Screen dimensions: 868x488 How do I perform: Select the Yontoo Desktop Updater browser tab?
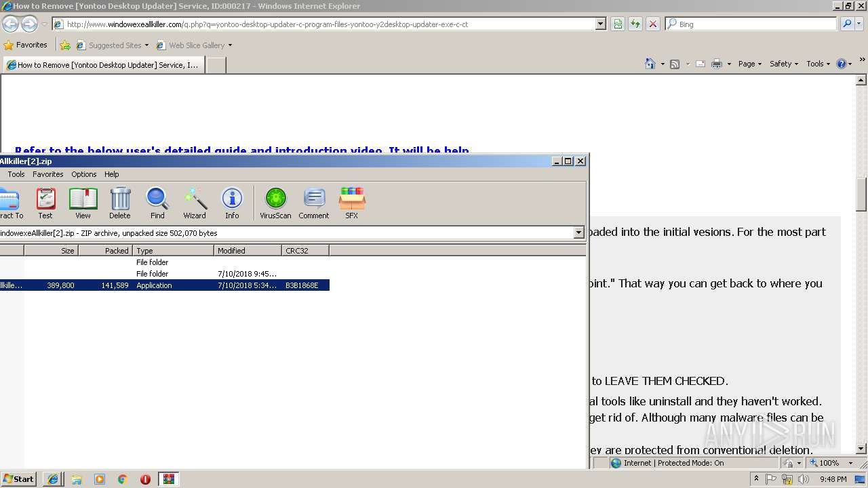102,65
